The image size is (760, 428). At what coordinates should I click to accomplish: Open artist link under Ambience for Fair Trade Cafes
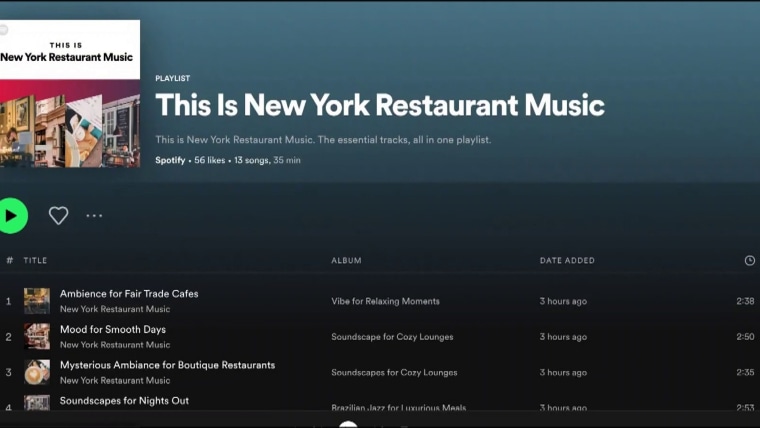[115, 309]
